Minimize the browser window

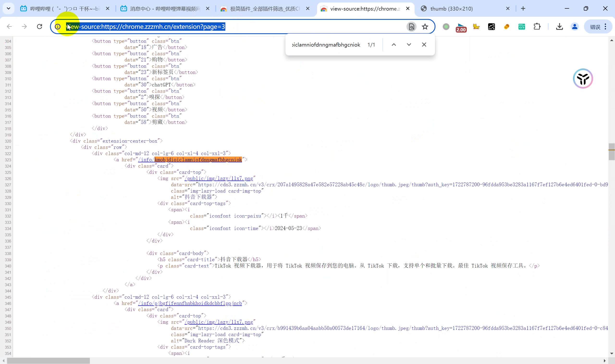click(567, 9)
